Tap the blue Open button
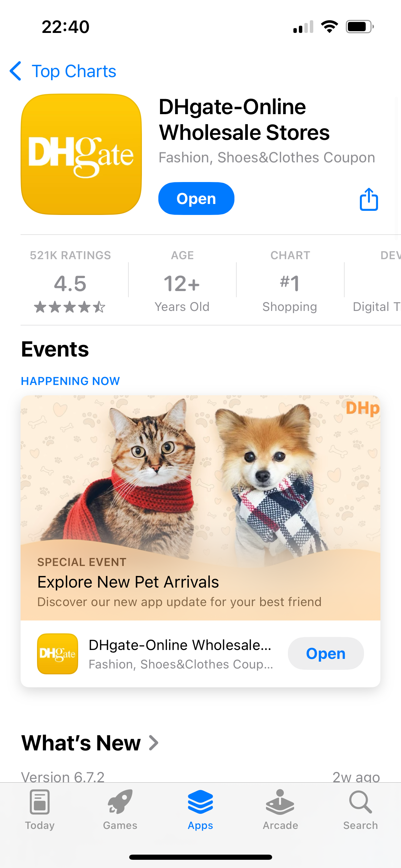 pyautogui.click(x=196, y=198)
